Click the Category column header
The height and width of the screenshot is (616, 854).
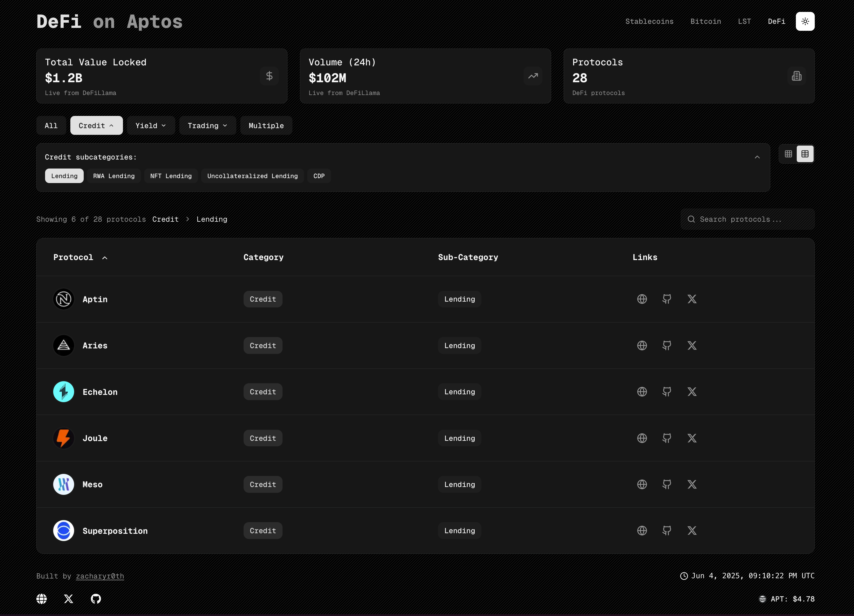(263, 257)
